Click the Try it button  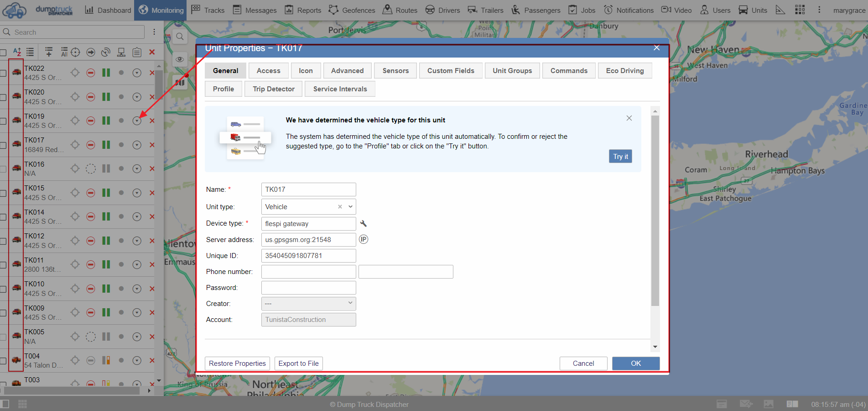coord(620,157)
